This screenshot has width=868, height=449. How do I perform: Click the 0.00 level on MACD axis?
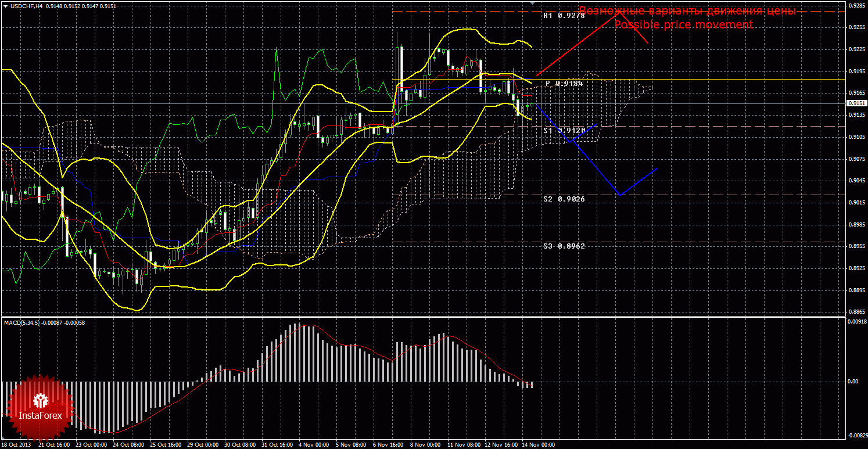click(x=854, y=382)
